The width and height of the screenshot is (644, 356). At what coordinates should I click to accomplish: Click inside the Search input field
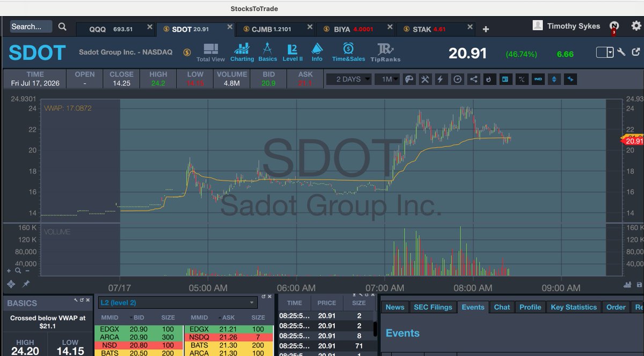(x=31, y=26)
